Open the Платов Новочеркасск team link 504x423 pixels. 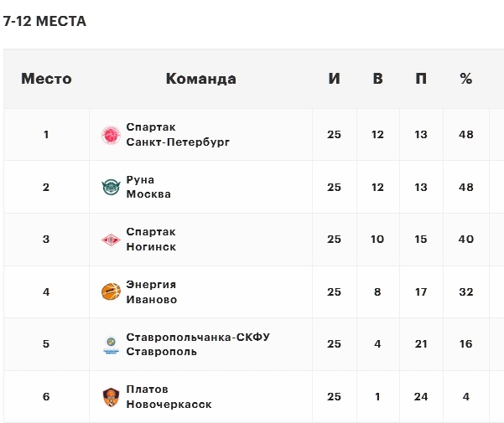click(x=169, y=397)
